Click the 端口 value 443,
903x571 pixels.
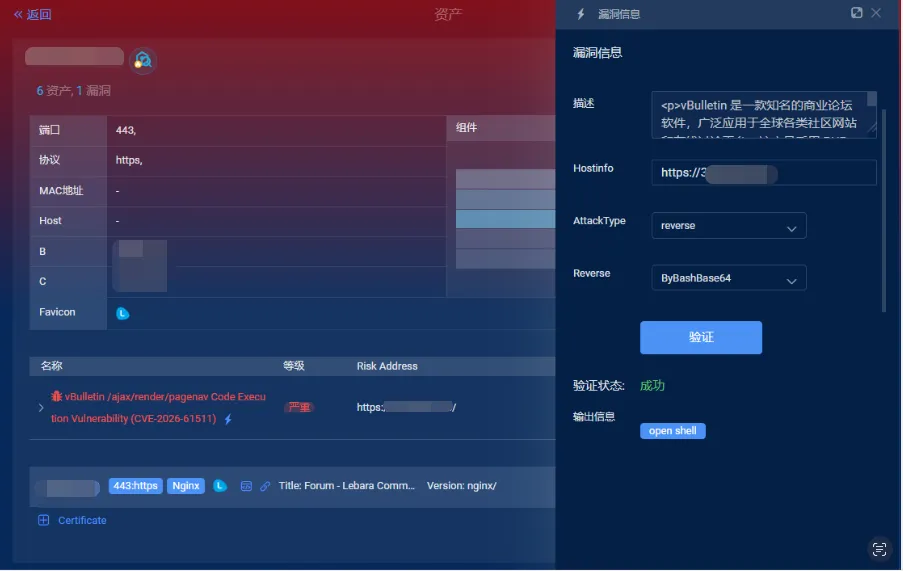pyautogui.click(x=126, y=130)
